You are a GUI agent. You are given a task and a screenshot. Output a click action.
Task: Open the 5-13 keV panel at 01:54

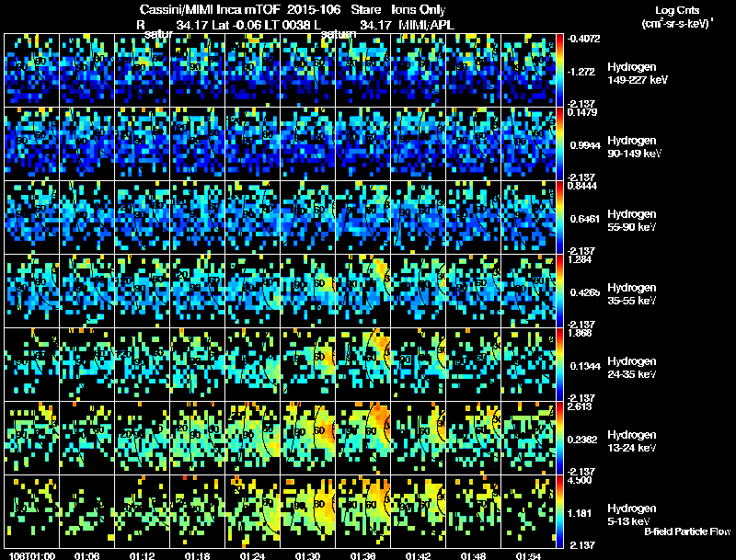click(x=528, y=512)
